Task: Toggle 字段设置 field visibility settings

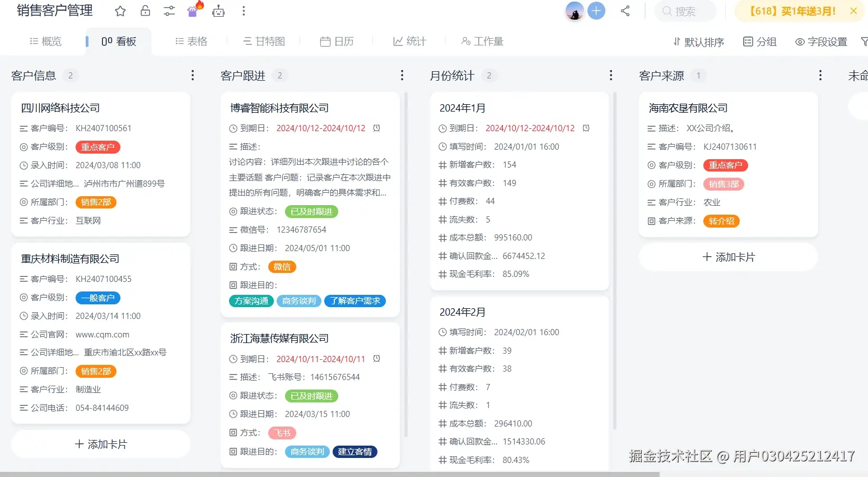Action: tap(820, 41)
